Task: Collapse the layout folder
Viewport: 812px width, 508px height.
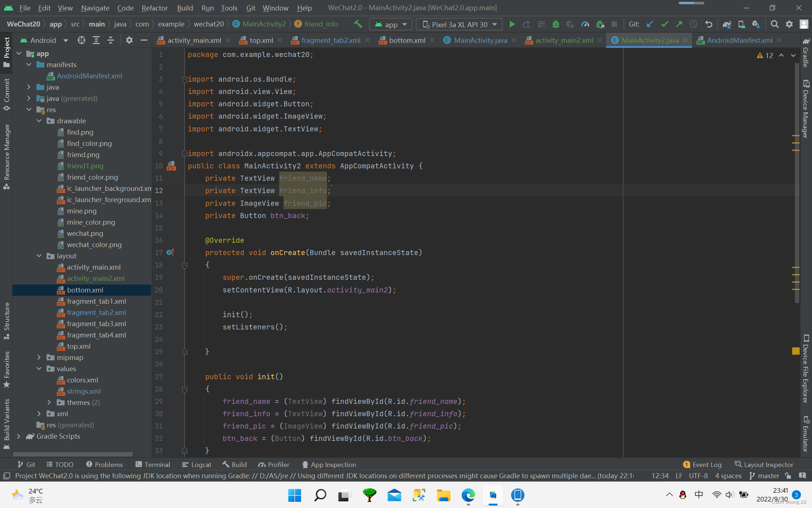Action: (39, 256)
